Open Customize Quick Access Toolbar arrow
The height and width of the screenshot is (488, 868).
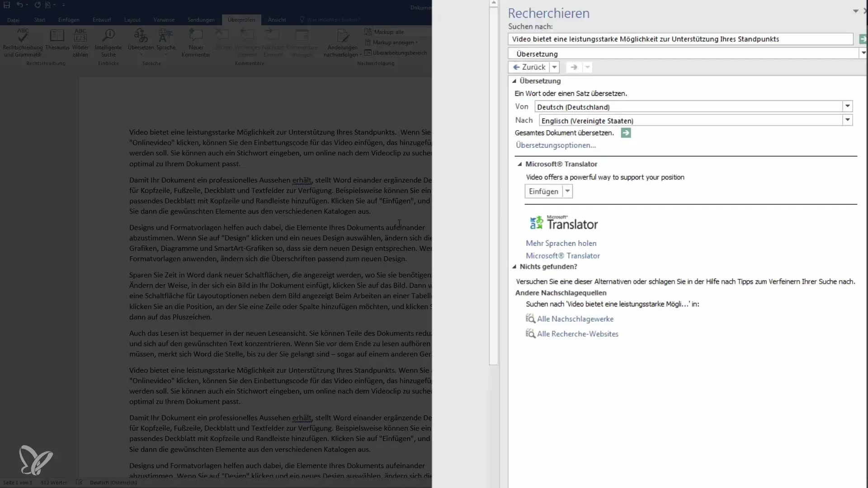click(x=63, y=5)
